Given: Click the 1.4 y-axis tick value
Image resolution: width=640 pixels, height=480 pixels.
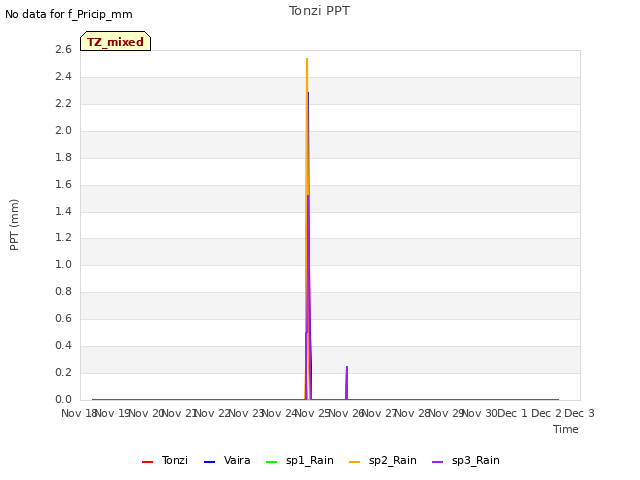Looking at the screenshot, I should tap(63, 211).
